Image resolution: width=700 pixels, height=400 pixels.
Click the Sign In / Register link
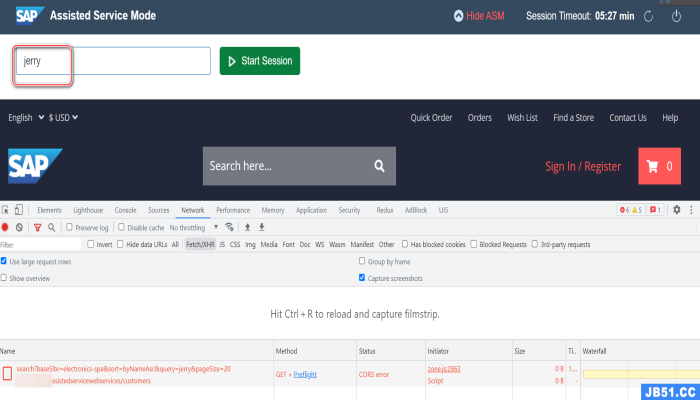[583, 167]
